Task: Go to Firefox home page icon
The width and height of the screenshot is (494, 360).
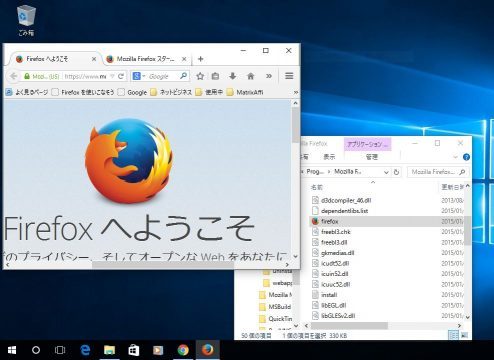Action: 251,76
